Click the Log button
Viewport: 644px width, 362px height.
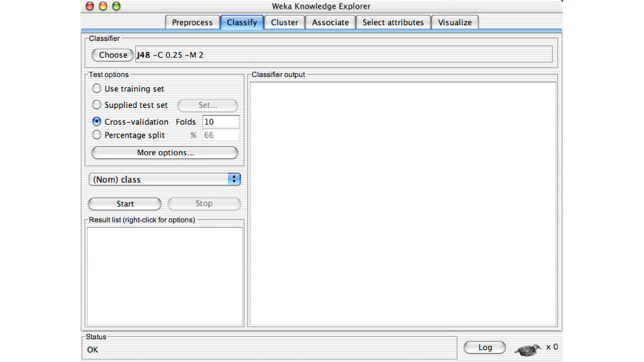click(x=485, y=347)
